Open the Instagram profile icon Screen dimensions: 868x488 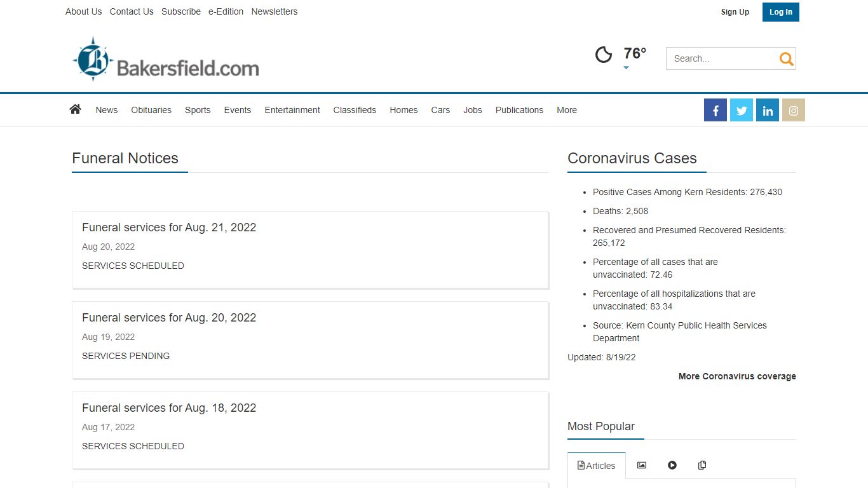[794, 110]
